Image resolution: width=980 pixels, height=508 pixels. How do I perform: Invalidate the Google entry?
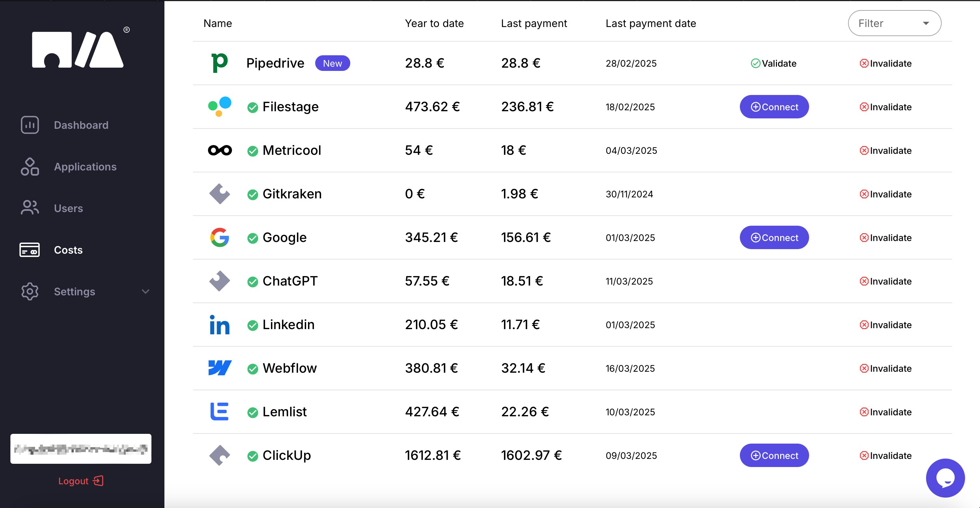click(886, 238)
